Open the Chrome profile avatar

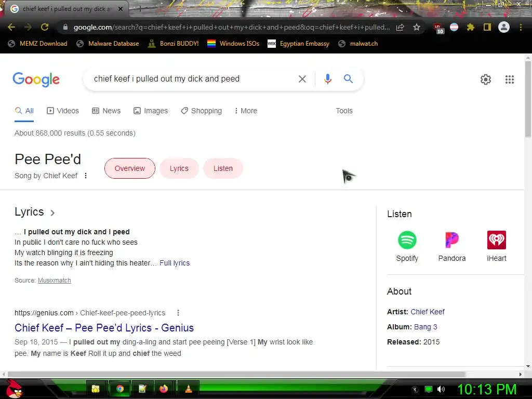(x=504, y=27)
